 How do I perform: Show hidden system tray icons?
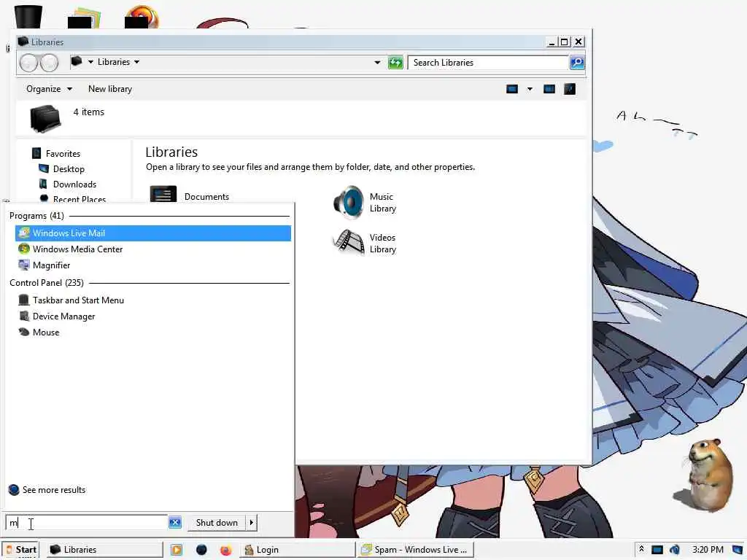pyautogui.click(x=641, y=549)
